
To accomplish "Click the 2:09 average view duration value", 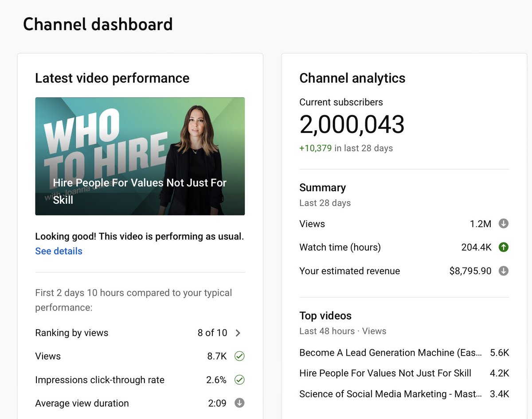I will tap(217, 403).
